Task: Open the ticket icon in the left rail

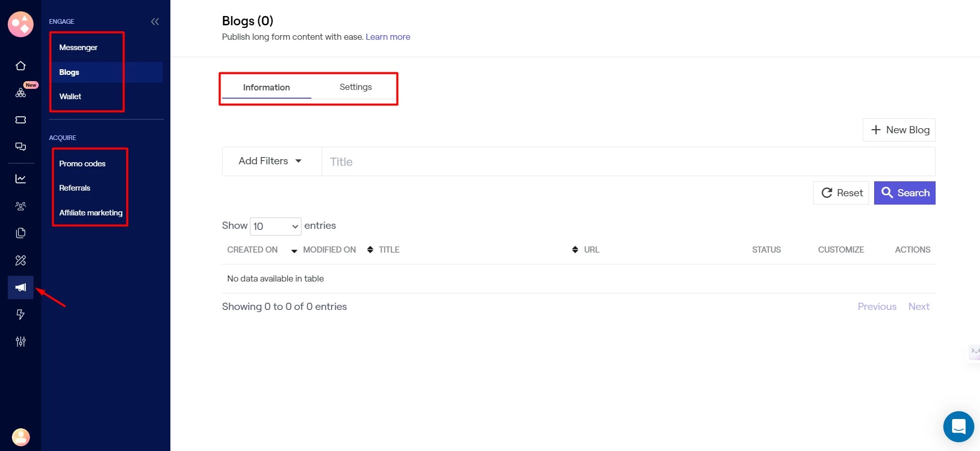Action: (x=21, y=120)
